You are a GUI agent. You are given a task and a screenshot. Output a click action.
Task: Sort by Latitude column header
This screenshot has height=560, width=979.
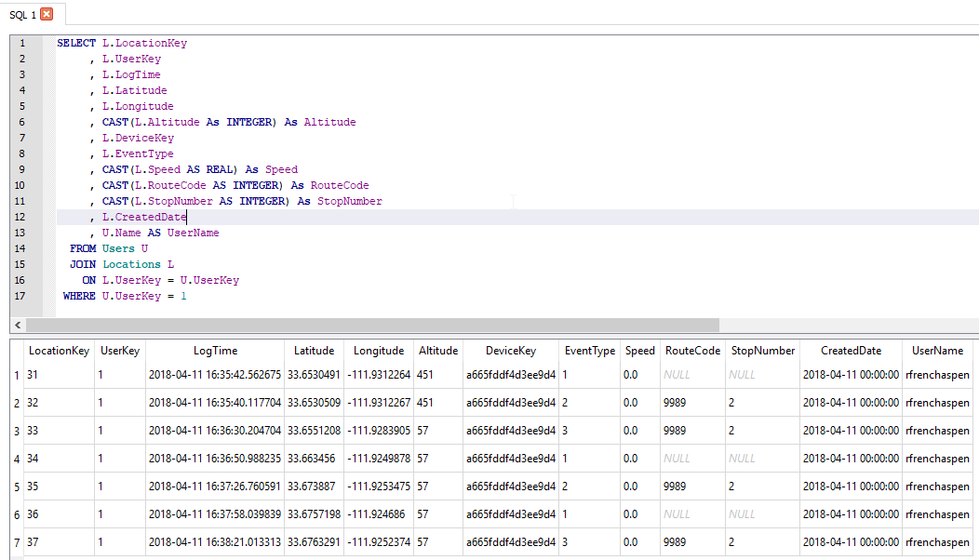pos(314,351)
